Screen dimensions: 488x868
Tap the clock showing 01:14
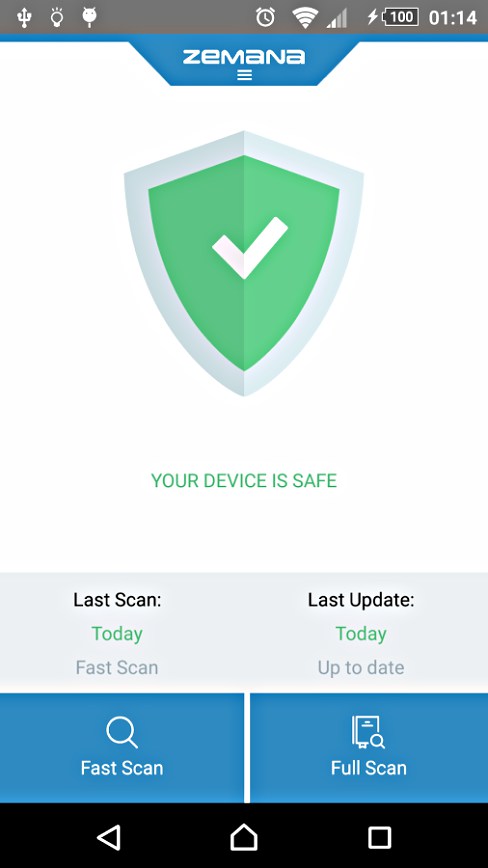point(453,18)
